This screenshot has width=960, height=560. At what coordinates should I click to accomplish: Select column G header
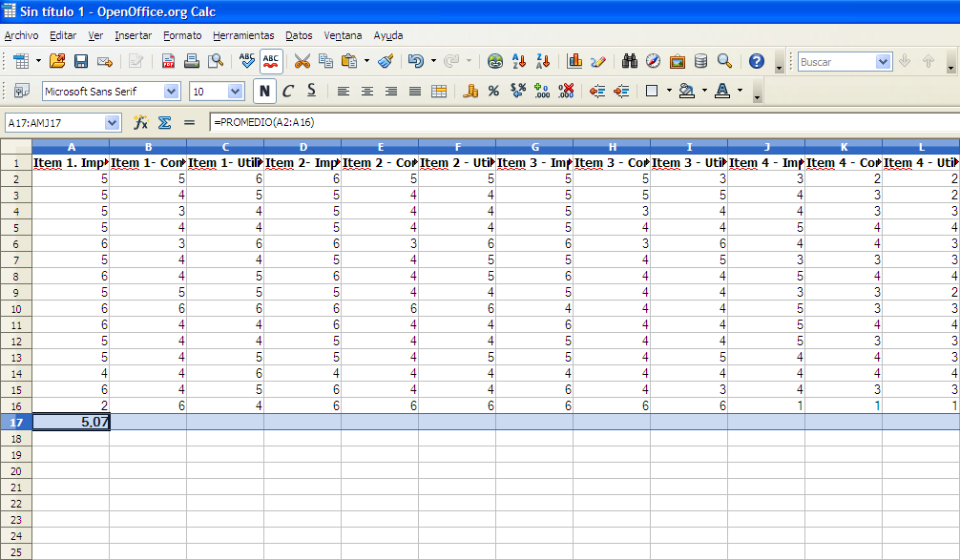[x=534, y=146]
